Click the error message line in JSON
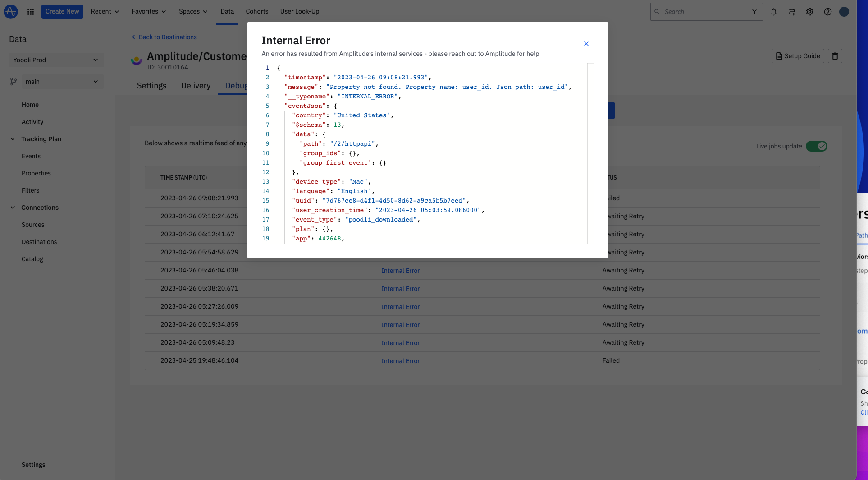868x480 pixels. click(428, 87)
